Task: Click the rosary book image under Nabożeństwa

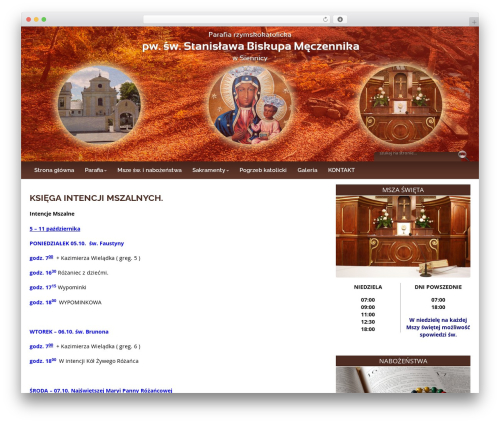Action: (x=403, y=380)
